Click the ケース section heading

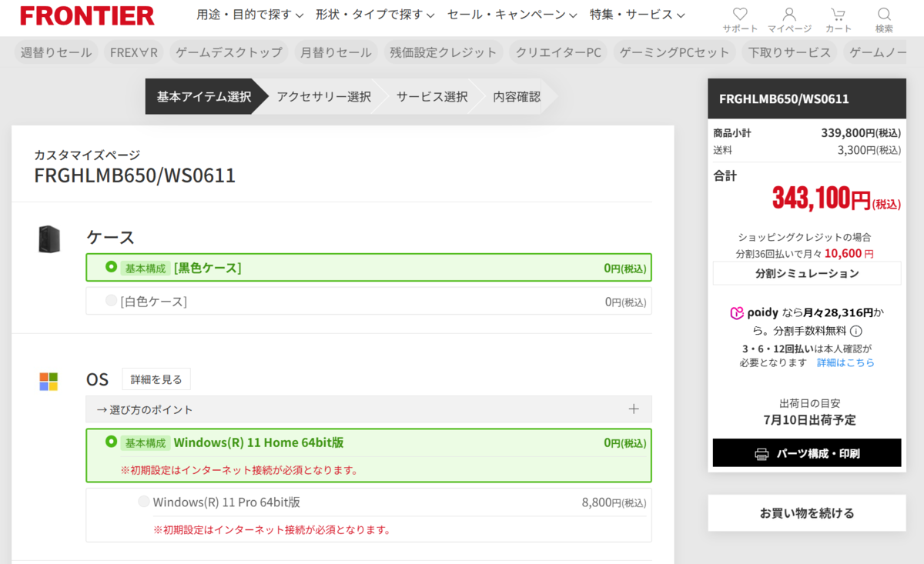(111, 237)
